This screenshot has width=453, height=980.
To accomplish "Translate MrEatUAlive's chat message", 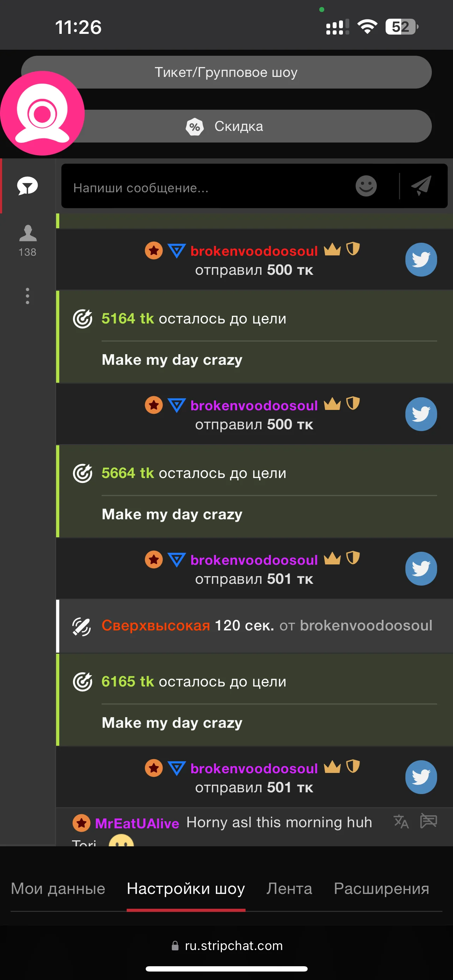I will click(x=401, y=821).
